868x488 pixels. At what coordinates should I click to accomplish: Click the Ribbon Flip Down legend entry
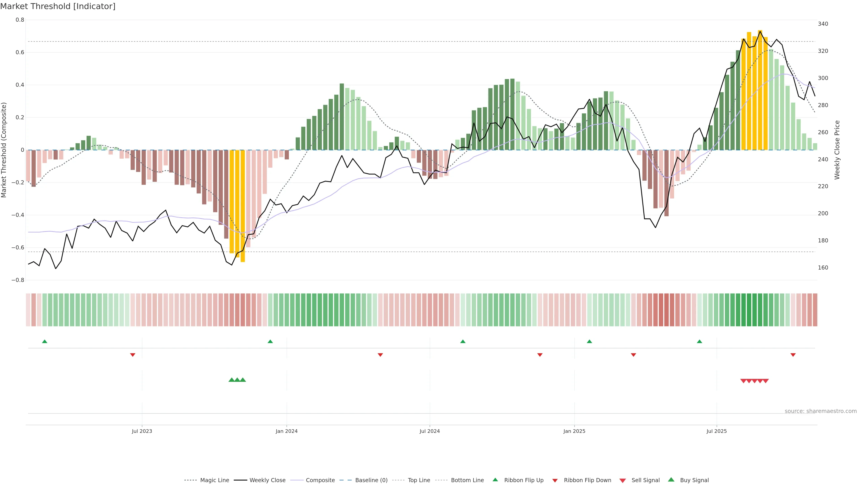(587, 480)
